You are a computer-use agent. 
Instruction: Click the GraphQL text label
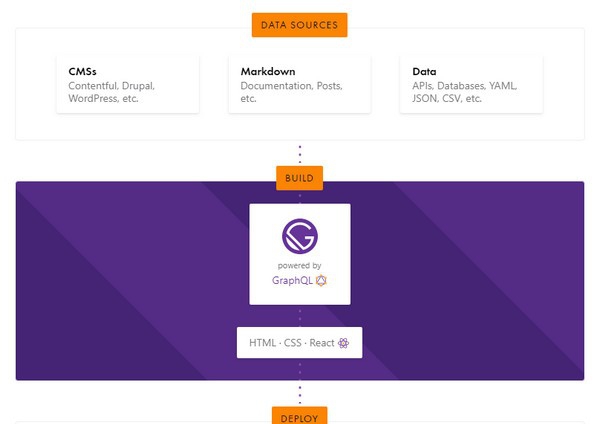(x=291, y=281)
